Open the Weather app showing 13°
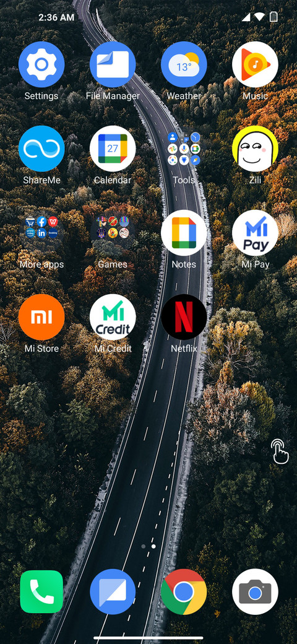Screen dimensions: 297x644 (184, 64)
